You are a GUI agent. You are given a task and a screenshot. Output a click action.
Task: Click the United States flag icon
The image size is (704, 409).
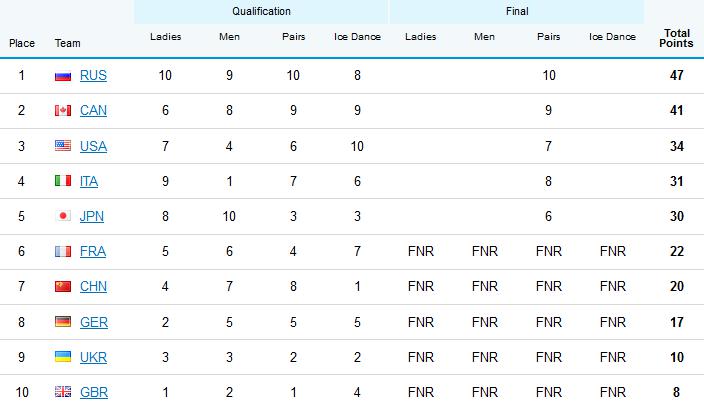coord(63,146)
